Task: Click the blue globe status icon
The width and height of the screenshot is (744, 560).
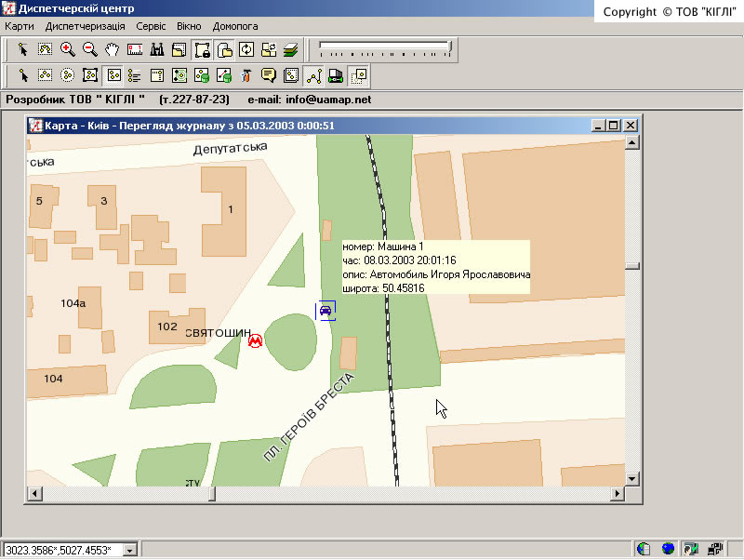Action: [x=668, y=549]
